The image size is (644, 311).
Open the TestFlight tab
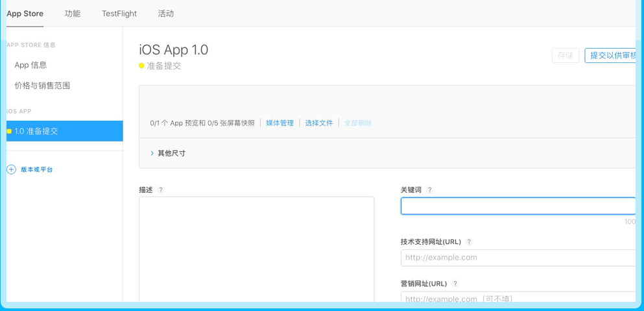(x=119, y=14)
